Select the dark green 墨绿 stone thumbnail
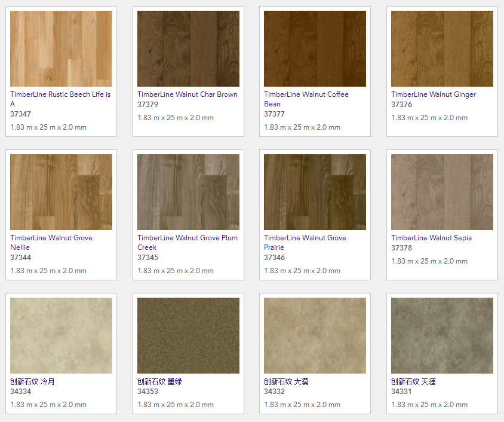This screenshot has width=504, height=422. click(x=188, y=335)
